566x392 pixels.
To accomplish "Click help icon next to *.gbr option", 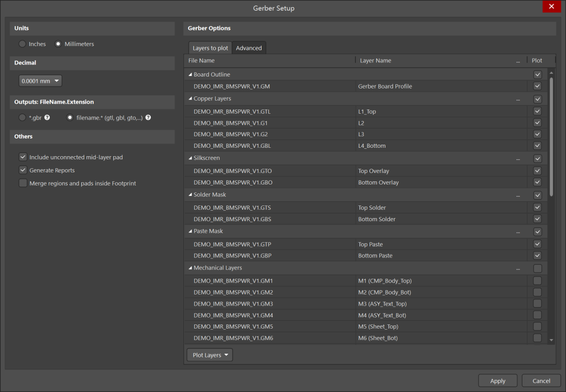I will click(47, 117).
